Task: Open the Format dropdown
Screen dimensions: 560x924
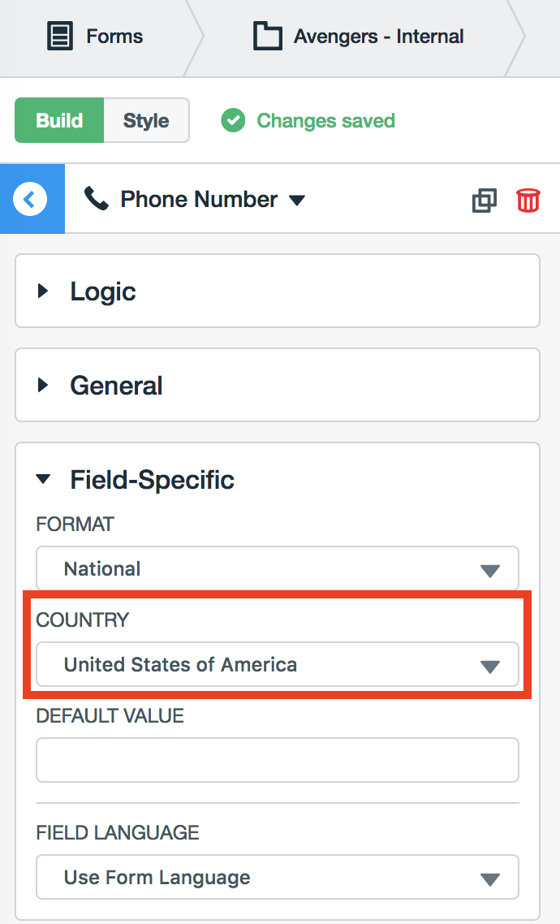Action: pos(277,569)
